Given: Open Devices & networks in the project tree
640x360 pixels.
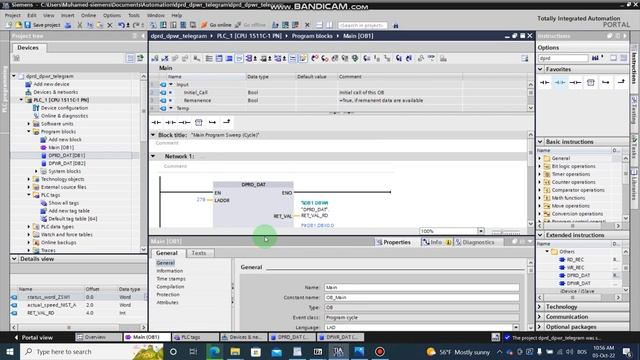Looking at the screenshot, I should 56,92.
